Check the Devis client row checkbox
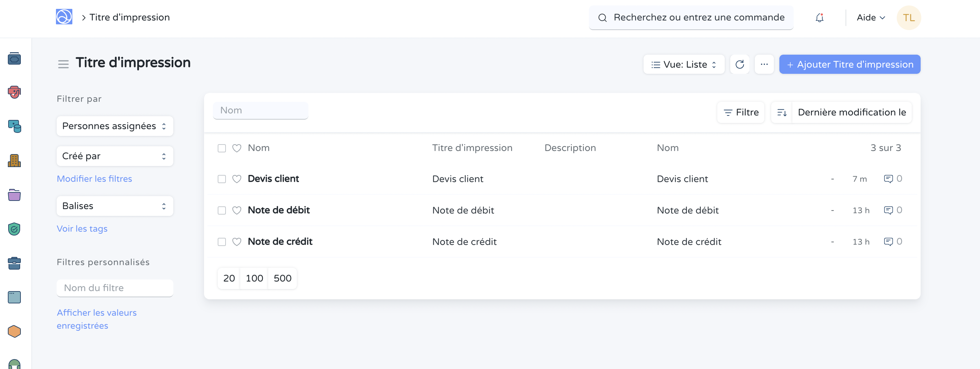 tap(222, 179)
